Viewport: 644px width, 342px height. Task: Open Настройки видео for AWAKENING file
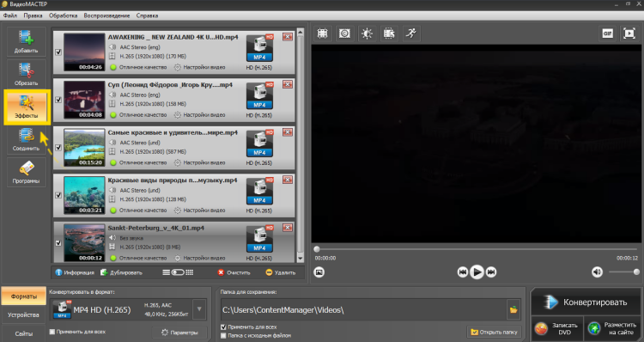[x=200, y=67]
